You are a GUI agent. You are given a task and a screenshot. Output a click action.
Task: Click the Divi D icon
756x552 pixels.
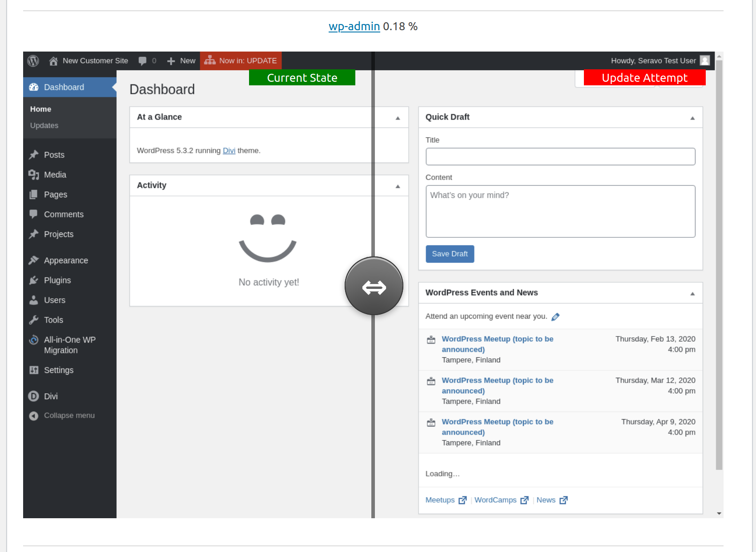point(34,396)
